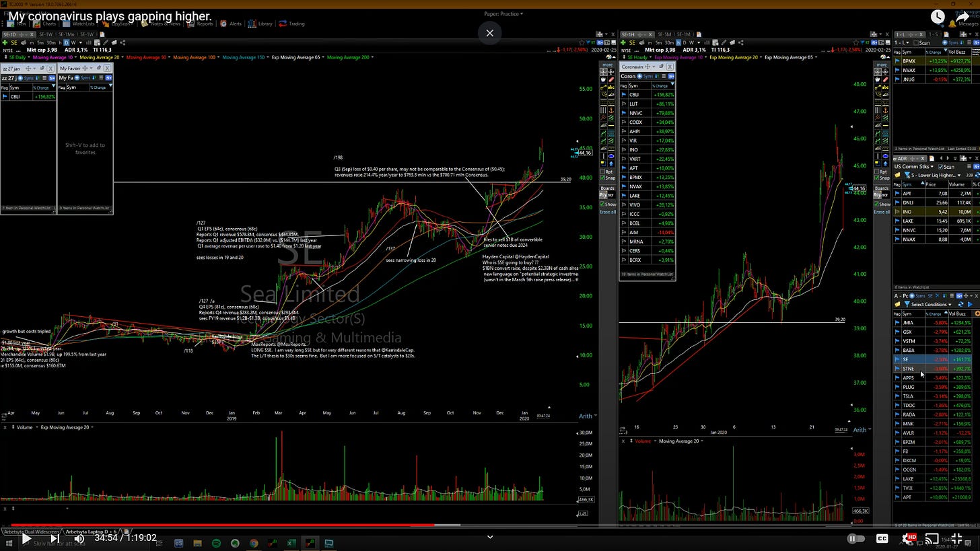The height and width of the screenshot is (551, 980).
Task: Select the eraser drawing tool in left toolbar
Action: tap(611, 79)
